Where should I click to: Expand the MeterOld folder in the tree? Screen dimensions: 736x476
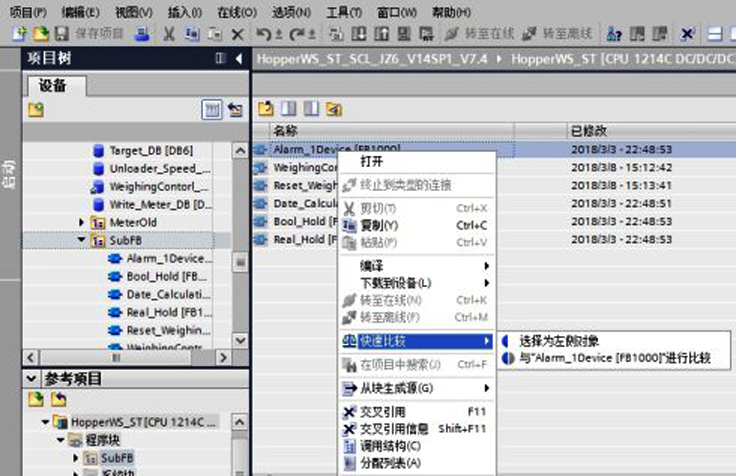83,222
